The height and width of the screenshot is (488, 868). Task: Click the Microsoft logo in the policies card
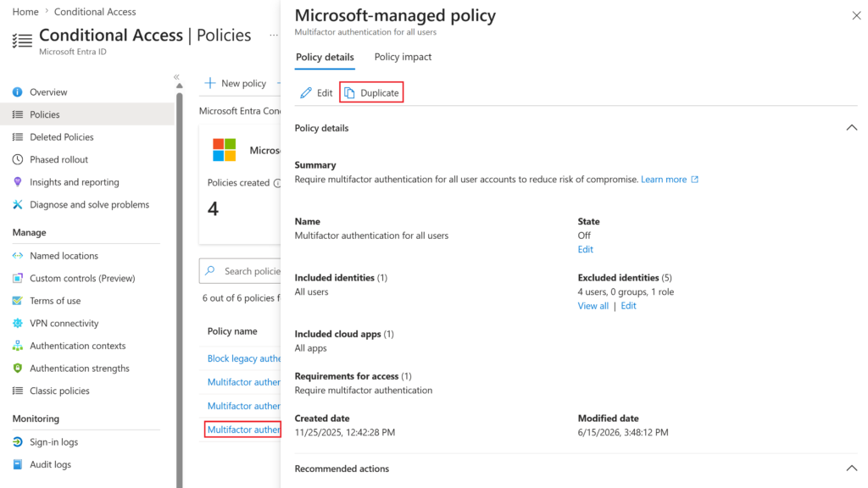pos(224,150)
